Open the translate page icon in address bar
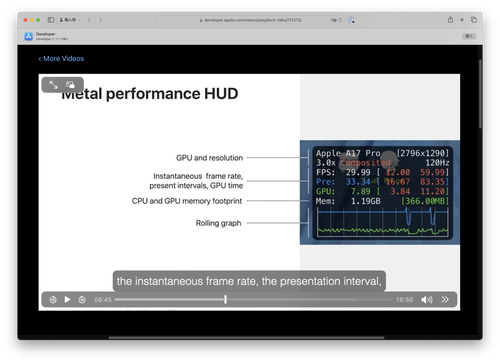The image size is (500, 363). tap(333, 20)
